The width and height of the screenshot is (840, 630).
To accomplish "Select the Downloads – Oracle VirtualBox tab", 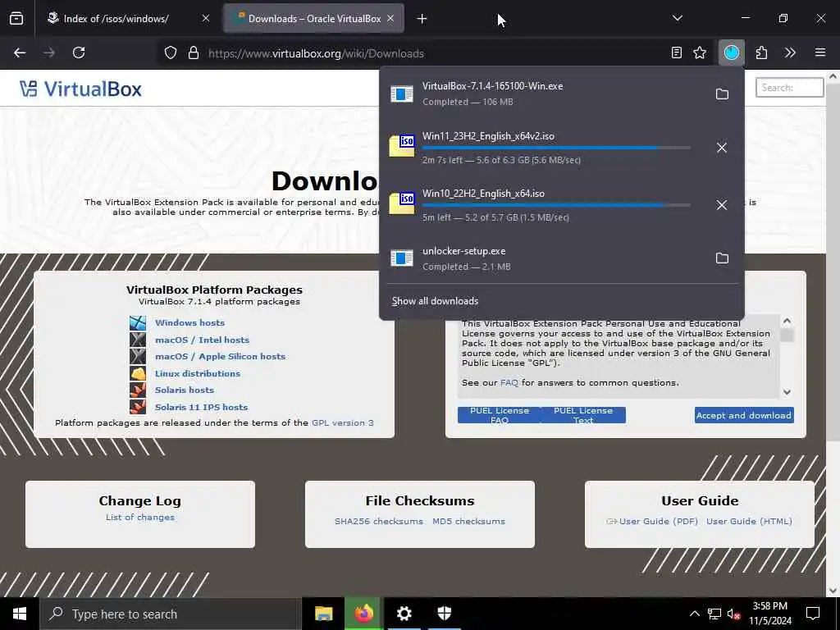I will click(x=314, y=19).
